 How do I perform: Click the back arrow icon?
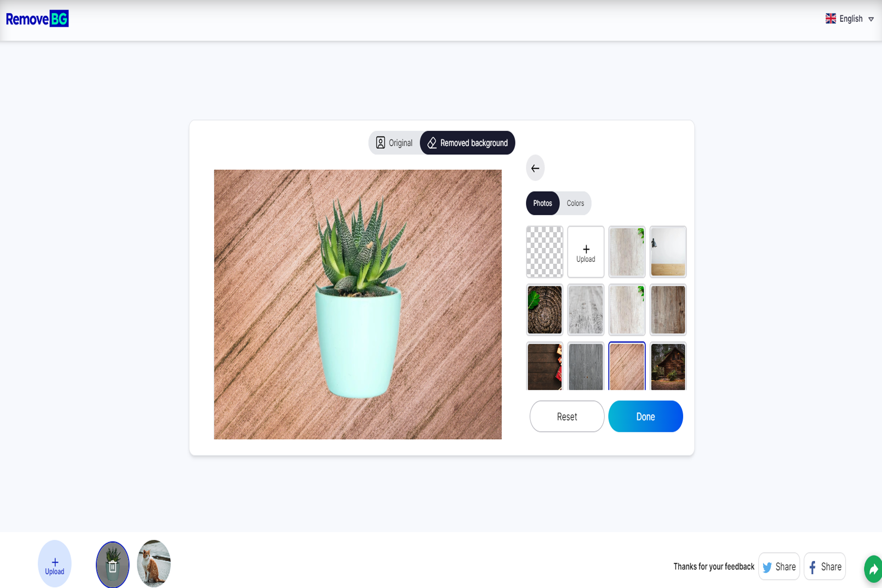point(535,168)
